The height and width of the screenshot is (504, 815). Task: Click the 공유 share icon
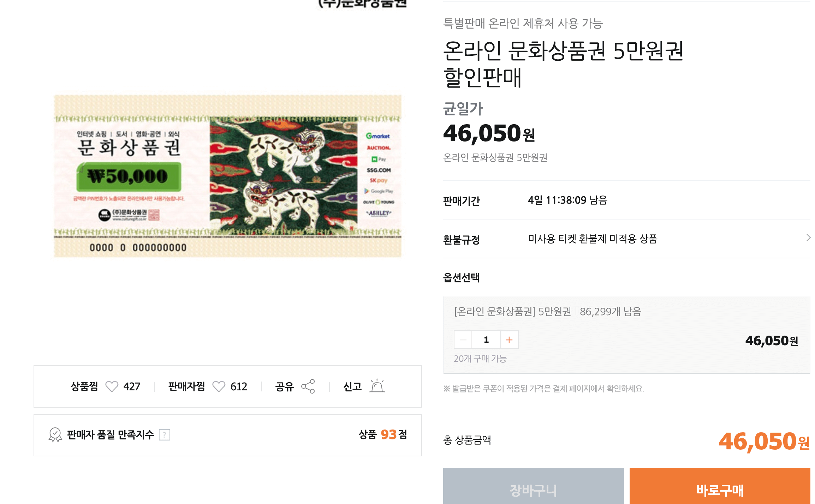click(x=308, y=386)
